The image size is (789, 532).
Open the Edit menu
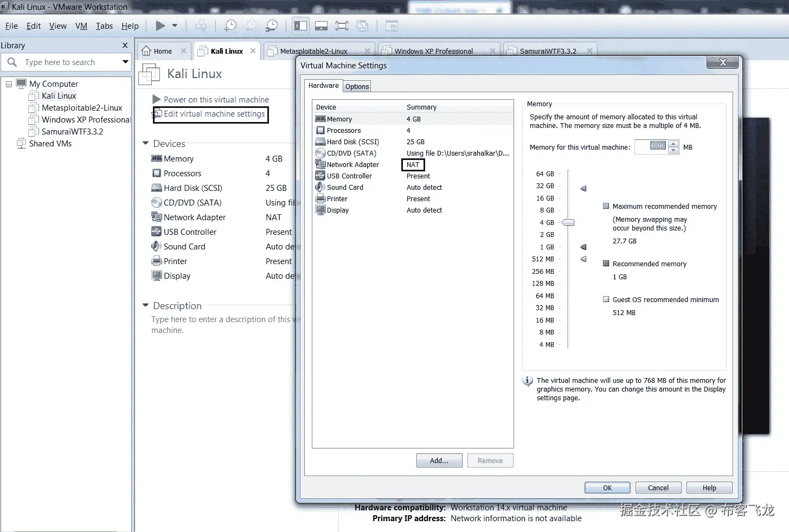tap(34, 25)
